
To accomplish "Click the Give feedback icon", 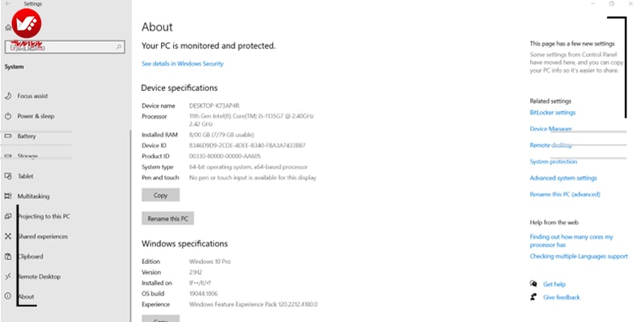I will click(534, 297).
